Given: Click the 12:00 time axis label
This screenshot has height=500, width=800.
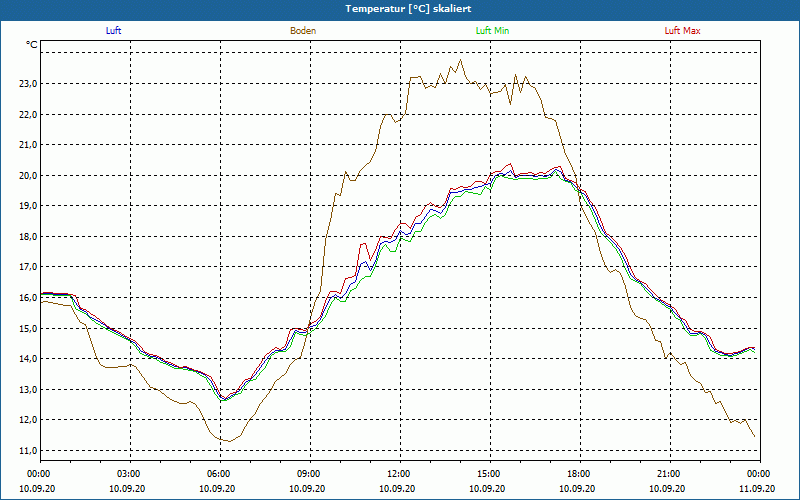Looking at the screenshot, I should click(400, 474).
